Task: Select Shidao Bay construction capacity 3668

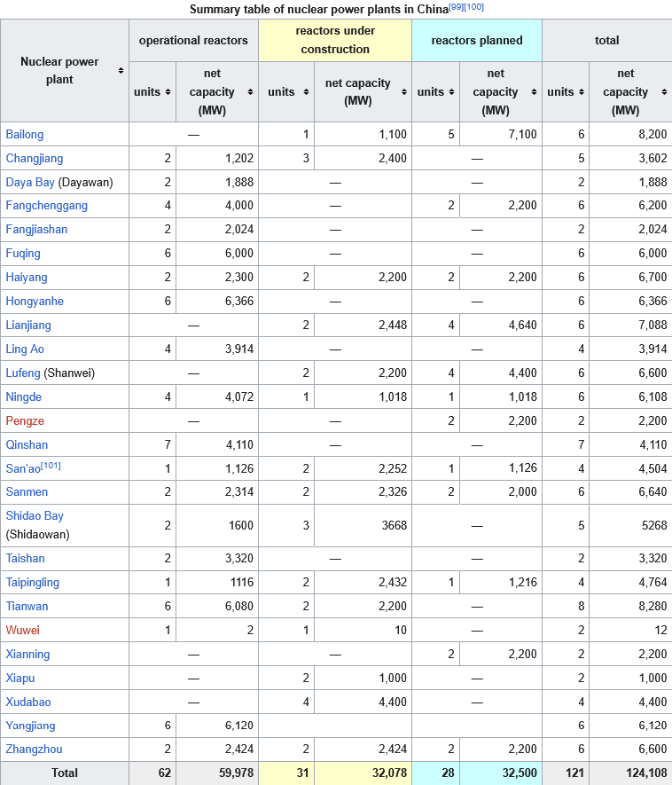Action: click(x=395, y=525)
